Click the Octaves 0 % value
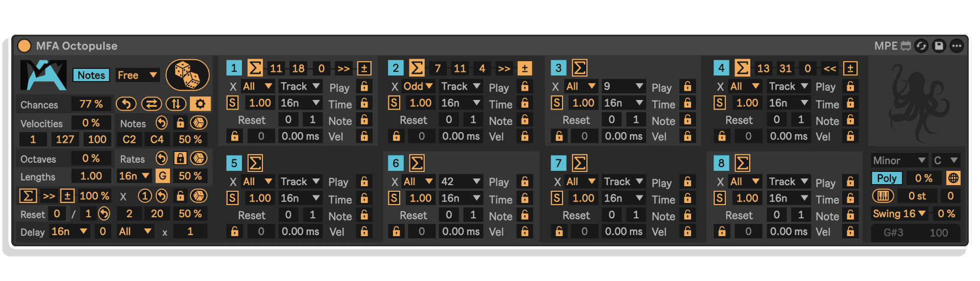 point(91,159)
